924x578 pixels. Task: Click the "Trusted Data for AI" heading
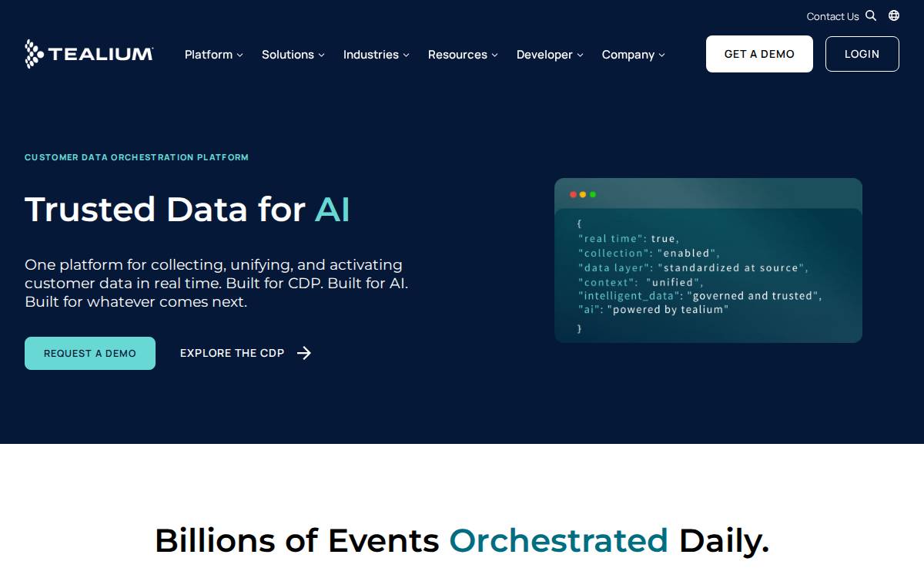[187, 209]
